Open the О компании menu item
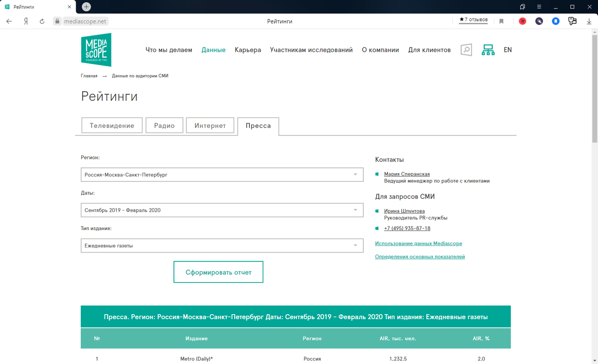This screenshot has height=364, width=598. point(380,50)
